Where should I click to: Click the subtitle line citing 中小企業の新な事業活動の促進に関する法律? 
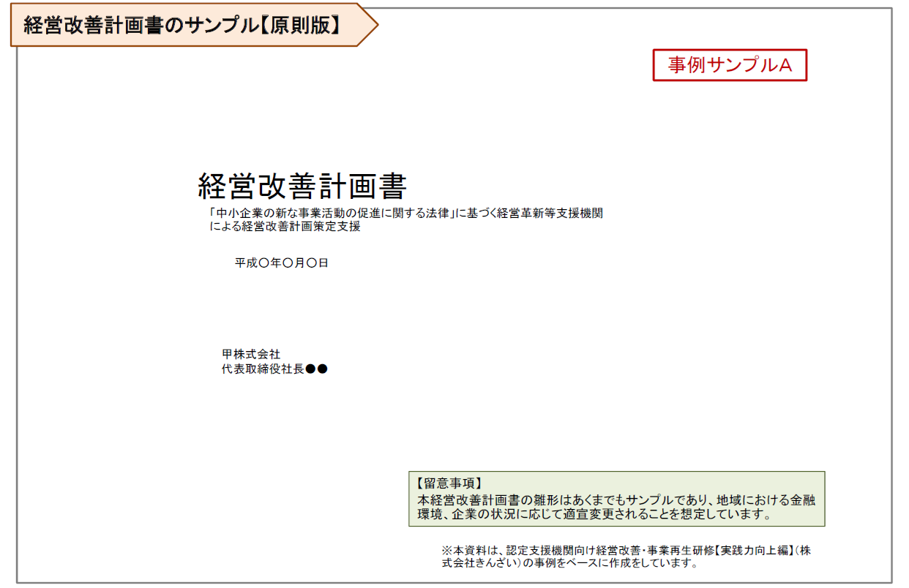click(405, 214)
